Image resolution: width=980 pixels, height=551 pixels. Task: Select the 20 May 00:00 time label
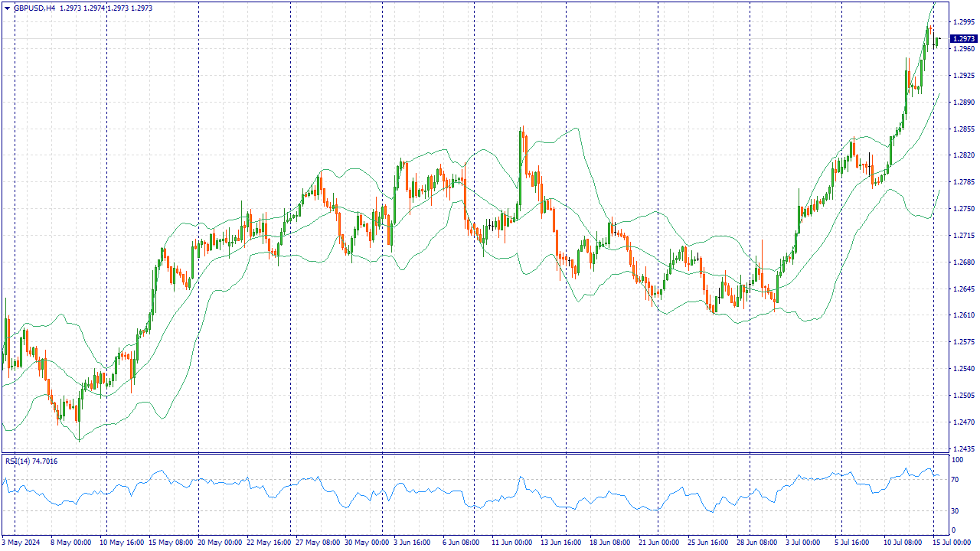(x=220, y=543)
